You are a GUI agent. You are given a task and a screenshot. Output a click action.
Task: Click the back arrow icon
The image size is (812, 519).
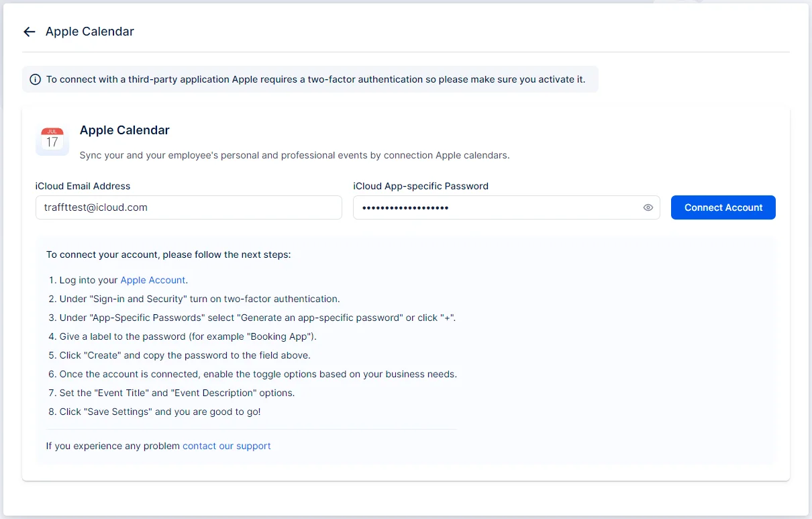pyautogui.click(x=29, y=32)
